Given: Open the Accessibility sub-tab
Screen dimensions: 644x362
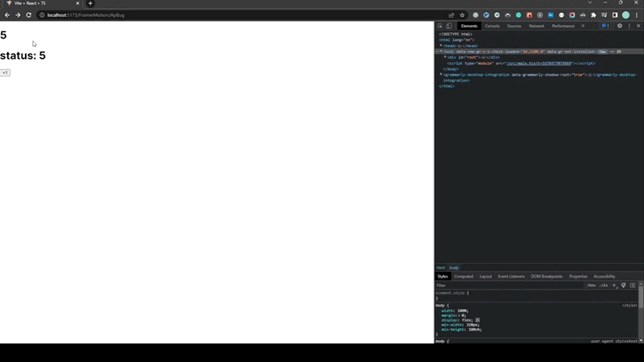Looking at the screenshot, I should click(605, 277).
